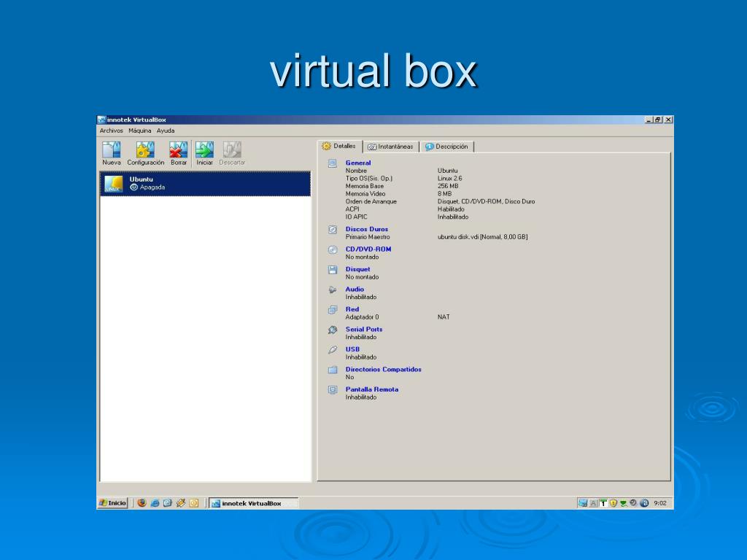Open the Máquina menu
747x560 pixels.
[x=139, y=131]
